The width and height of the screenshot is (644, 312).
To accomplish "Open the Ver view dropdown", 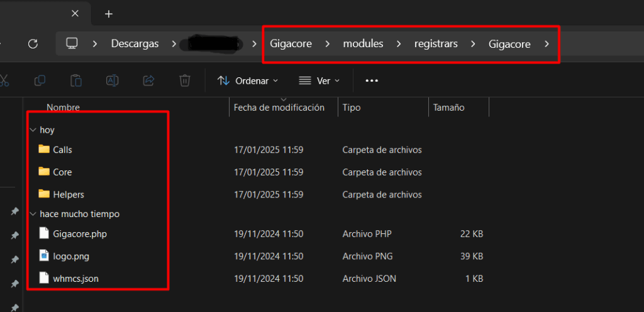I will 319,81.
